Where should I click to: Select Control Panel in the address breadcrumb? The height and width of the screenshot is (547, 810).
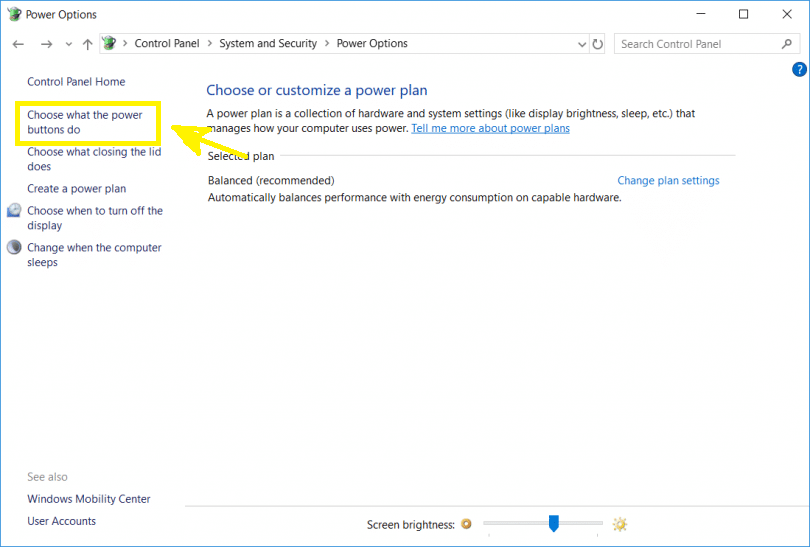tap(167, 43)
